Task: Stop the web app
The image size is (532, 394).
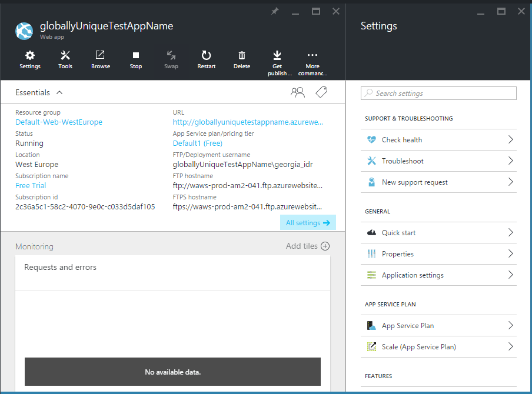Action: tap(136, 59)
